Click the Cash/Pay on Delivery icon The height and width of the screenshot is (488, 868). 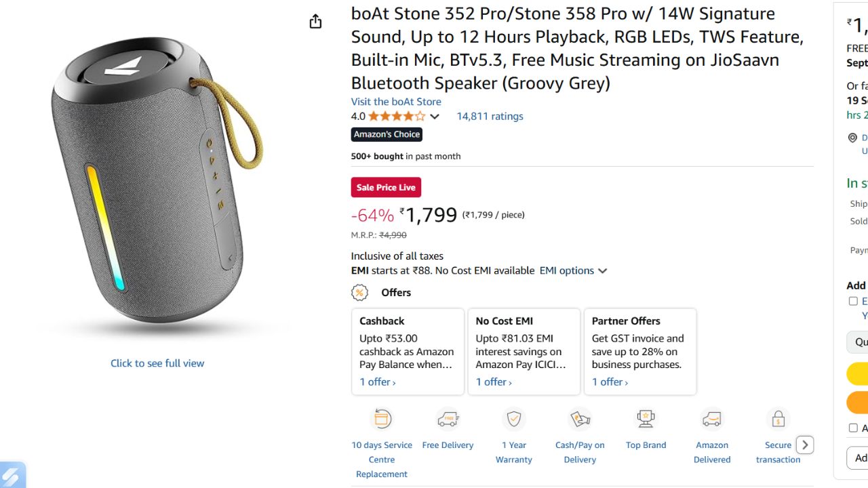[x=580, y=419]
